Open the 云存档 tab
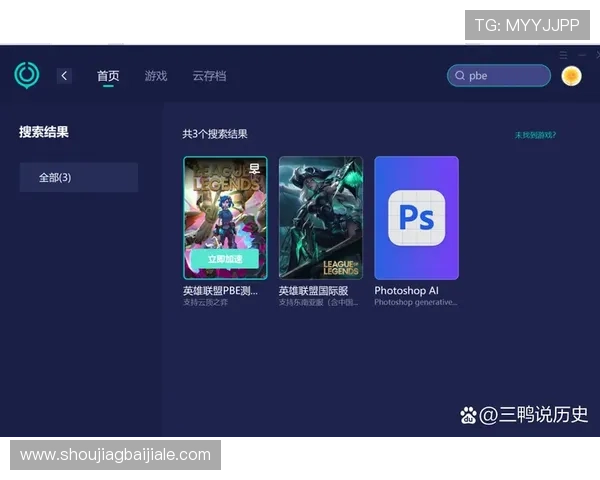 click(x=209, y=76)
